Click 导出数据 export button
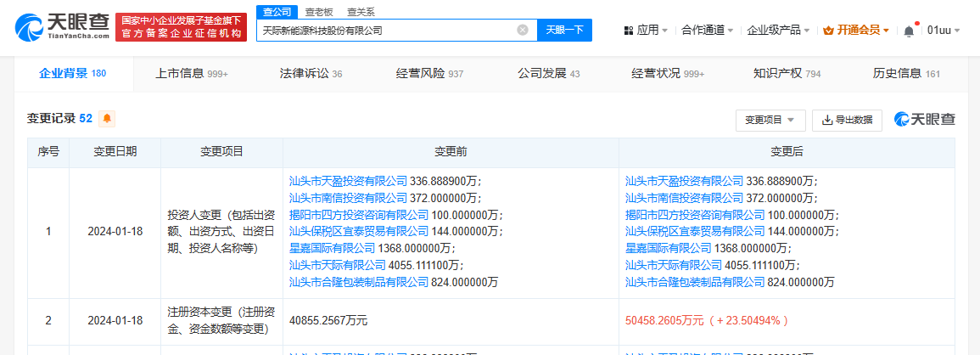This screenshot has width=980, height=355. point(847,121)
